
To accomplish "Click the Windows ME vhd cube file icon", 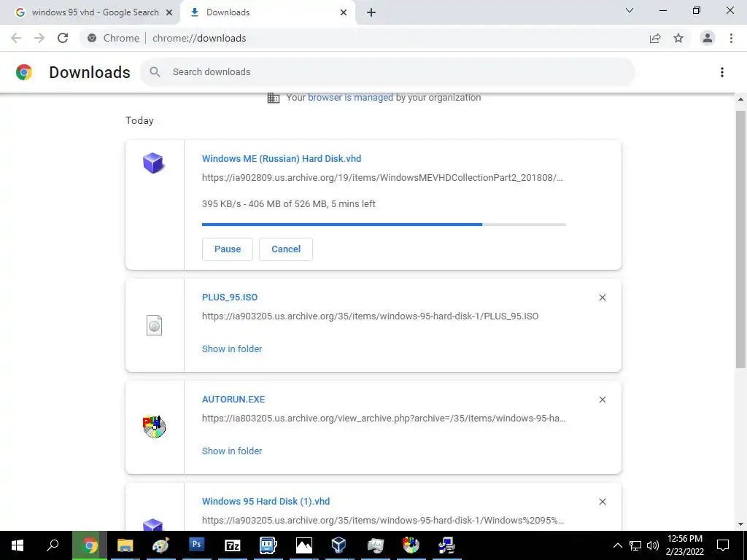I will click(x=153, y=163).
